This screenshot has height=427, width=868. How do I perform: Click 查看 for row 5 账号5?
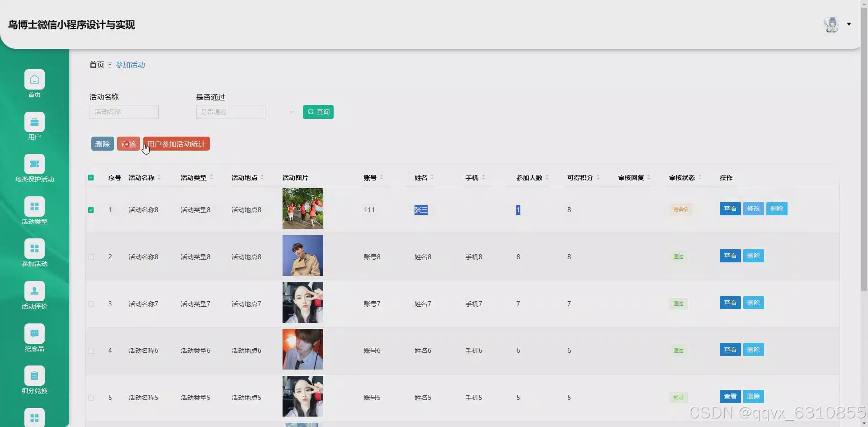click(730, 396)
